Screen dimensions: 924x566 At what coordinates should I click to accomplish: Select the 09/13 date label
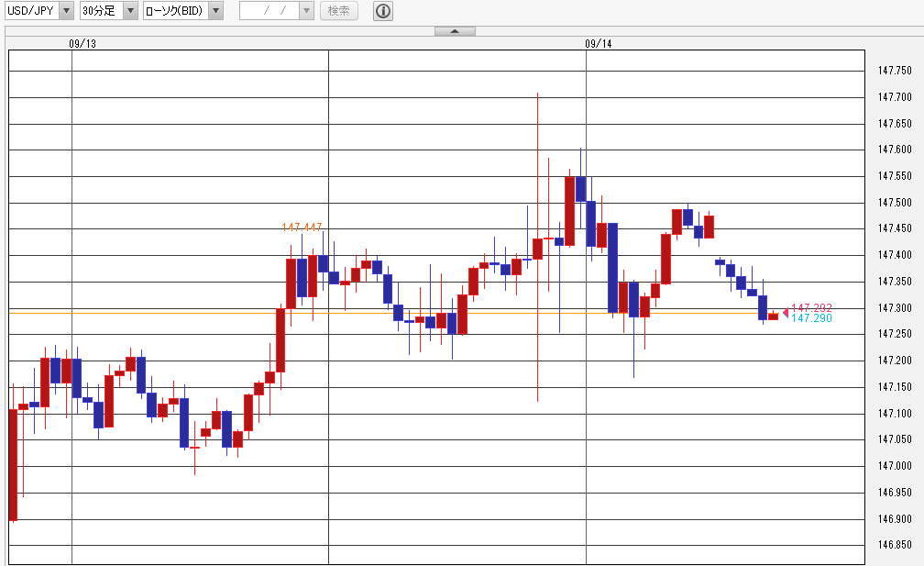click(82, 44)
